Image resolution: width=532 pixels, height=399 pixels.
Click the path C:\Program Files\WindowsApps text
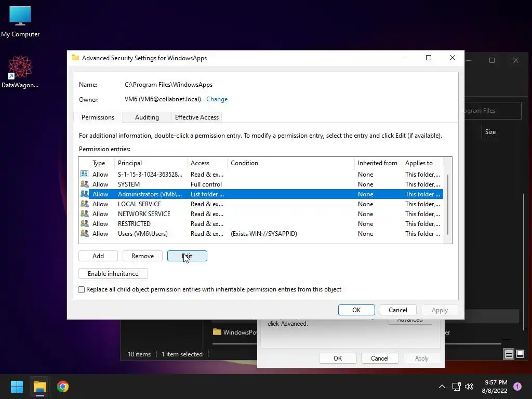click(x=169, y=85)
